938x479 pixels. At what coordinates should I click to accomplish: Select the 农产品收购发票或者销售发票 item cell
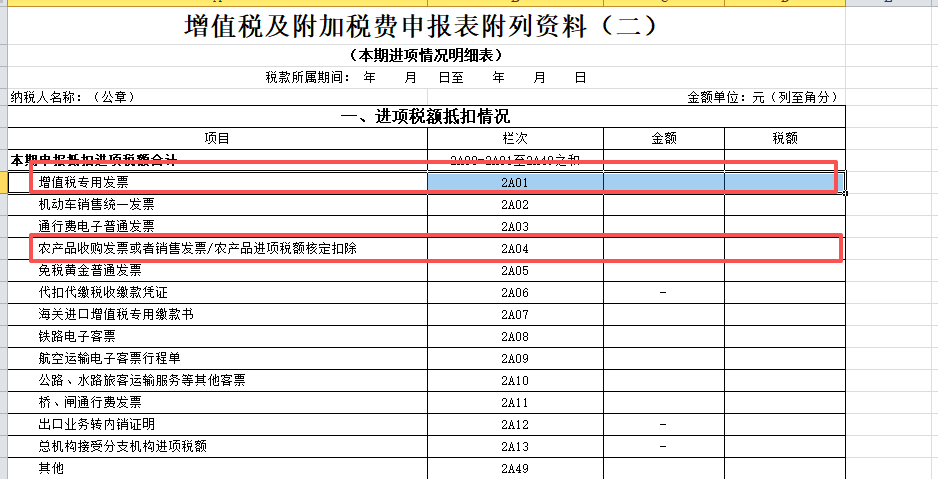pyautogui.click(x=217, y=249)
